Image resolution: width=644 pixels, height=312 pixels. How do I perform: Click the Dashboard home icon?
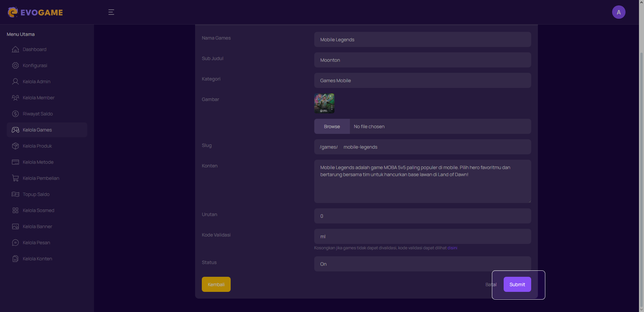click(x=15, y=49)
